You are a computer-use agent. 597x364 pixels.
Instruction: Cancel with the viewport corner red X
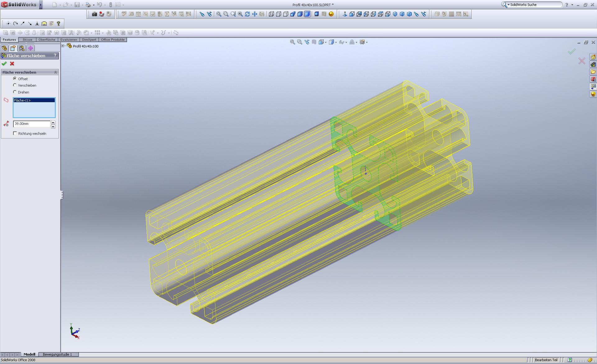click(x=582, y=61)
